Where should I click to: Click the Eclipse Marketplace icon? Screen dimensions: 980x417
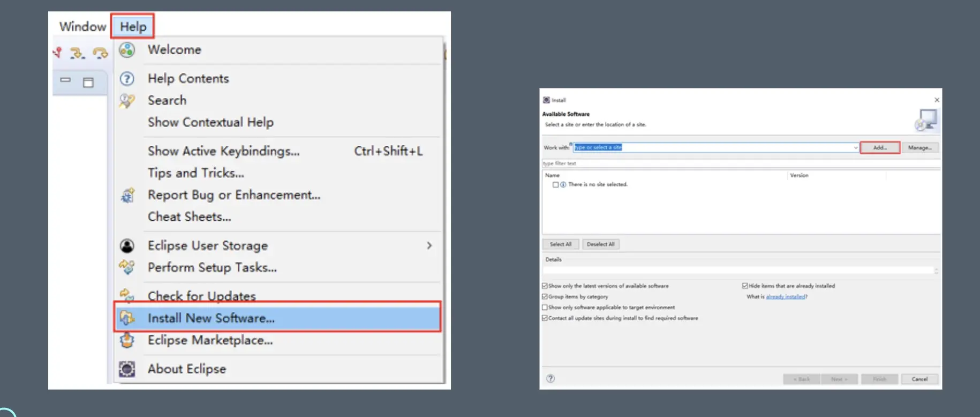coord(127,340)
